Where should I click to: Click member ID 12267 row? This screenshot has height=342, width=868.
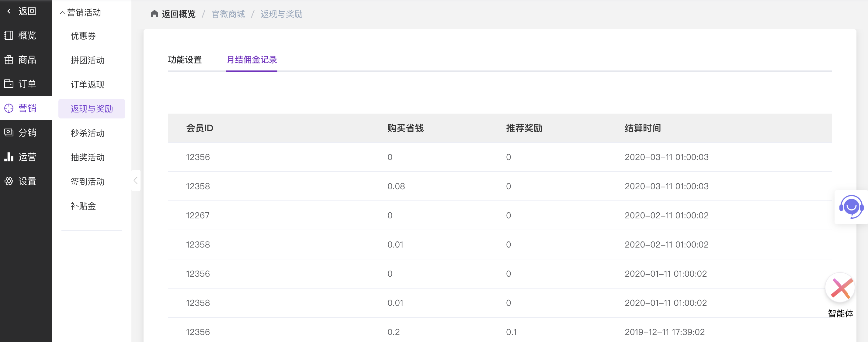(198, 215)
